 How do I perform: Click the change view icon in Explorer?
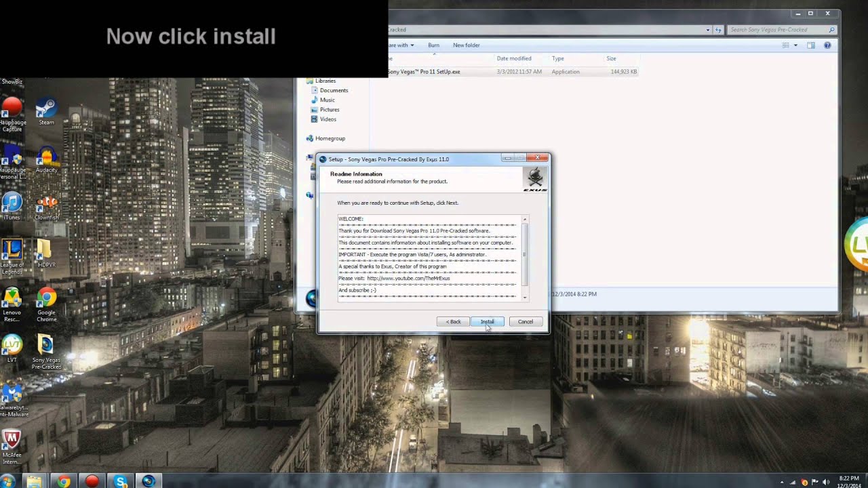coord(786,45)
